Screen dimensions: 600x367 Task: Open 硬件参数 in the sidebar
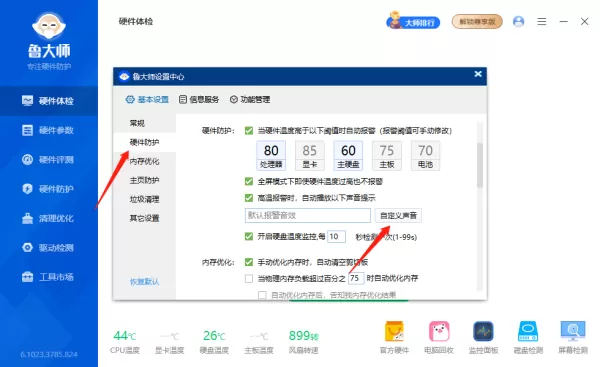[49, 130]
